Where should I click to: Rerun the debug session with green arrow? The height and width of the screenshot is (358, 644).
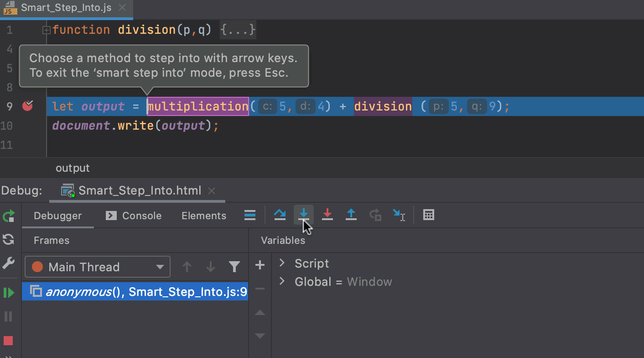(9, 216)
